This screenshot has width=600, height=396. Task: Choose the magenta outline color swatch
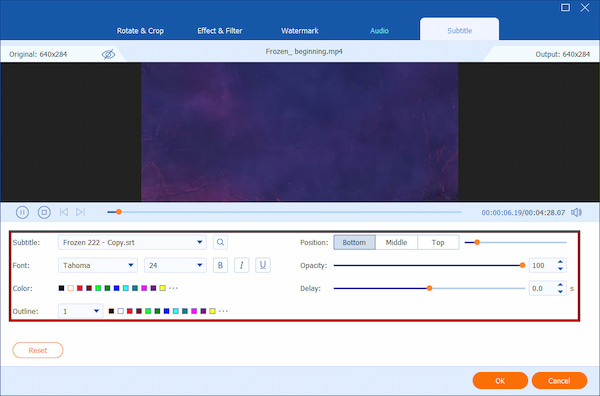point(194,311)
